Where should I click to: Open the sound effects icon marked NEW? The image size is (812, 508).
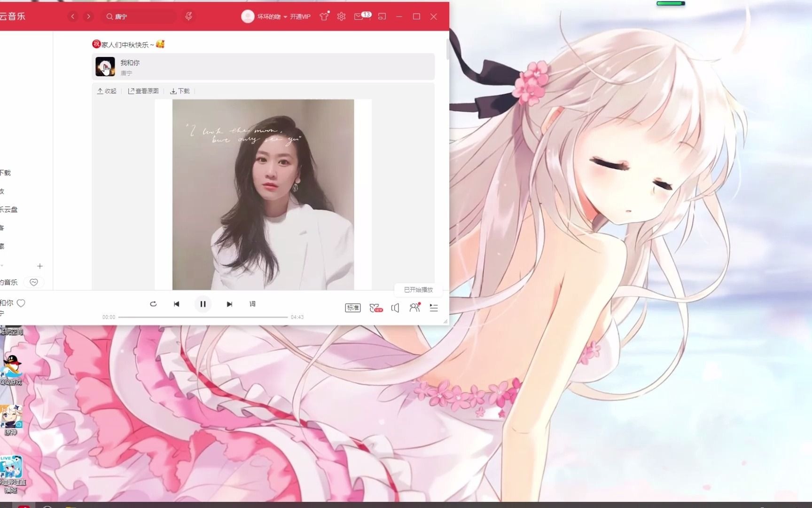[376, 308]
